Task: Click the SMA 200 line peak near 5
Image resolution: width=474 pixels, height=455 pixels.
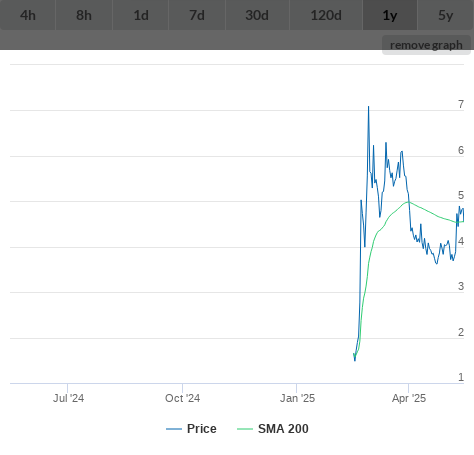Action: click(x=407, y=202)
